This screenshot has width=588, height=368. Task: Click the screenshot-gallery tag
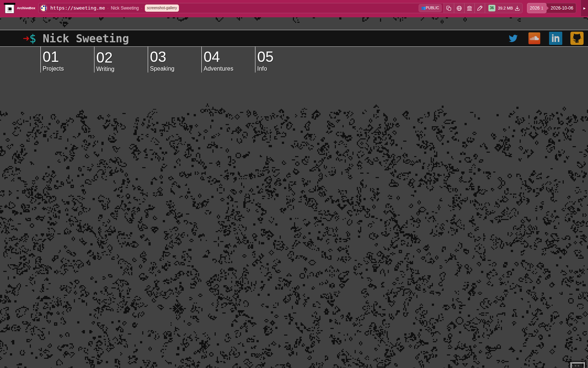[x=162, y=8]
